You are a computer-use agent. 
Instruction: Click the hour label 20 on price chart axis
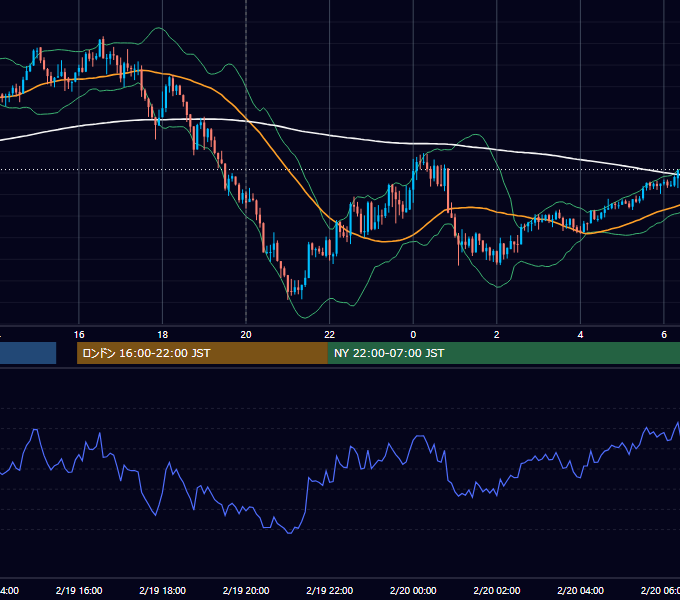coord(246,335)
